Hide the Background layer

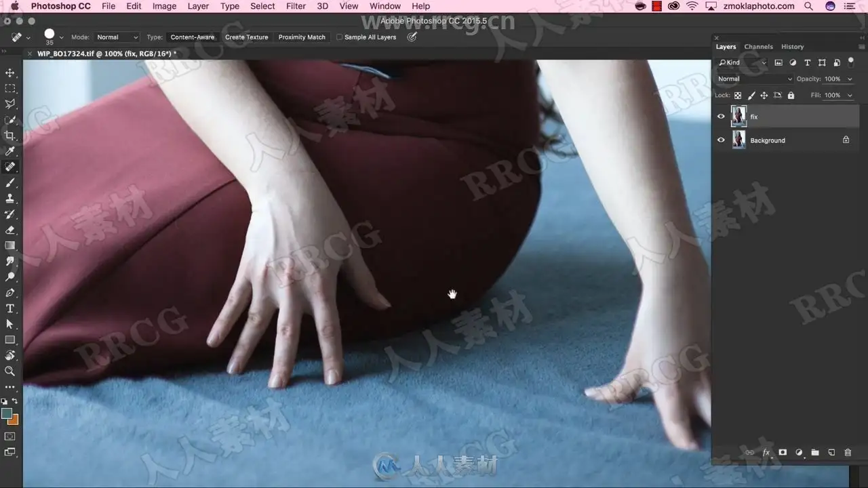click(721, 140)
